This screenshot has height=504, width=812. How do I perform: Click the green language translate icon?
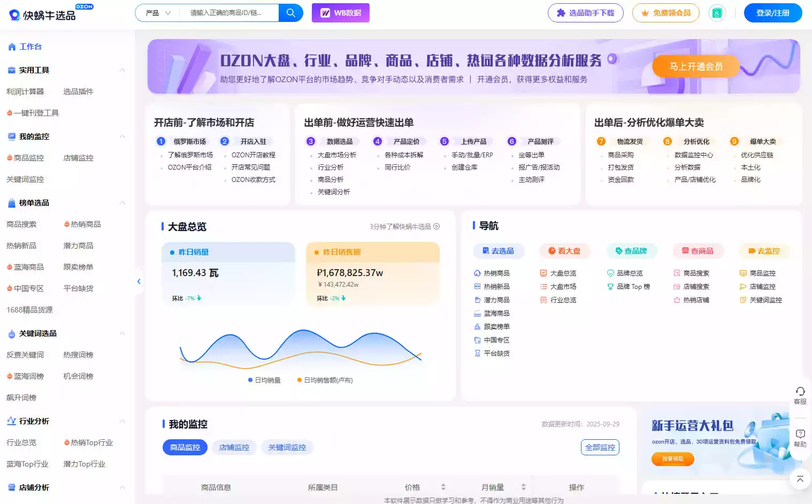point(717,13)
